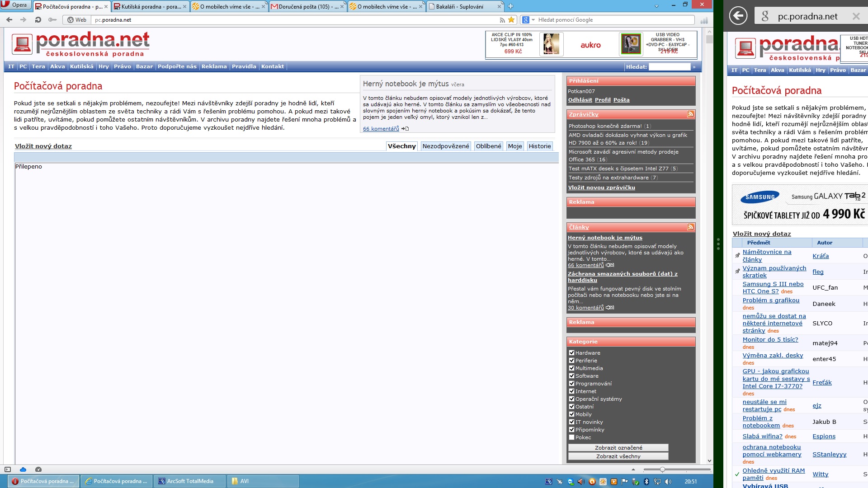Uncheck the Hardware category checkbox

pos(571,353)
